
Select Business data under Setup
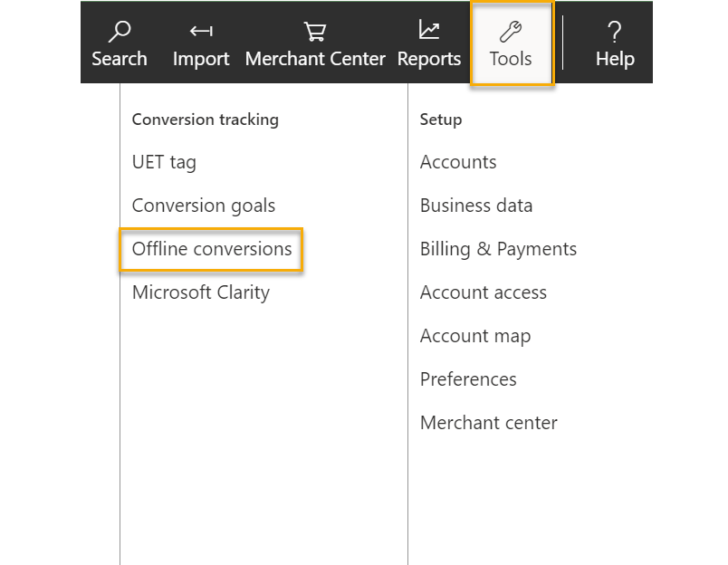pyautogui.click(x=476, y=206)
